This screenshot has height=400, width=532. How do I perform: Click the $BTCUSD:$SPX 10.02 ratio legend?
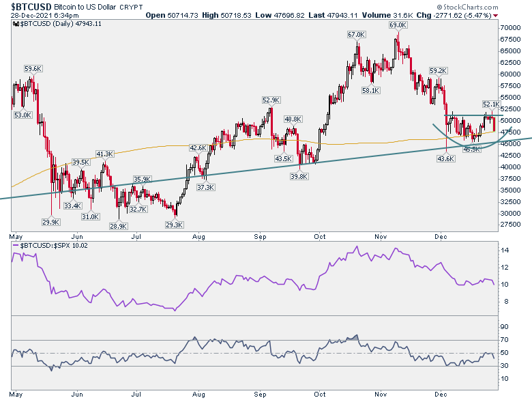pyautogui.click(x=54, y=246)
